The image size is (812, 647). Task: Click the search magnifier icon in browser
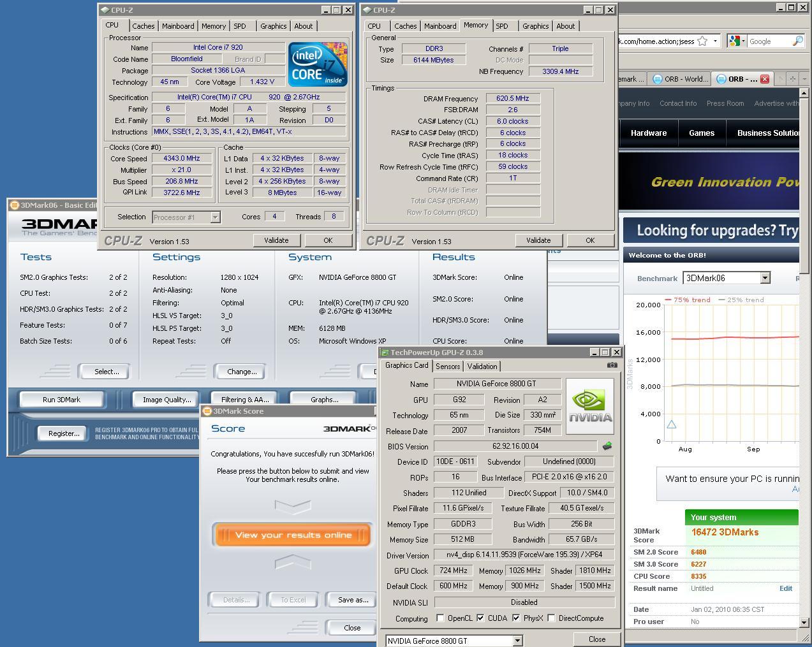tap(797, 41)
